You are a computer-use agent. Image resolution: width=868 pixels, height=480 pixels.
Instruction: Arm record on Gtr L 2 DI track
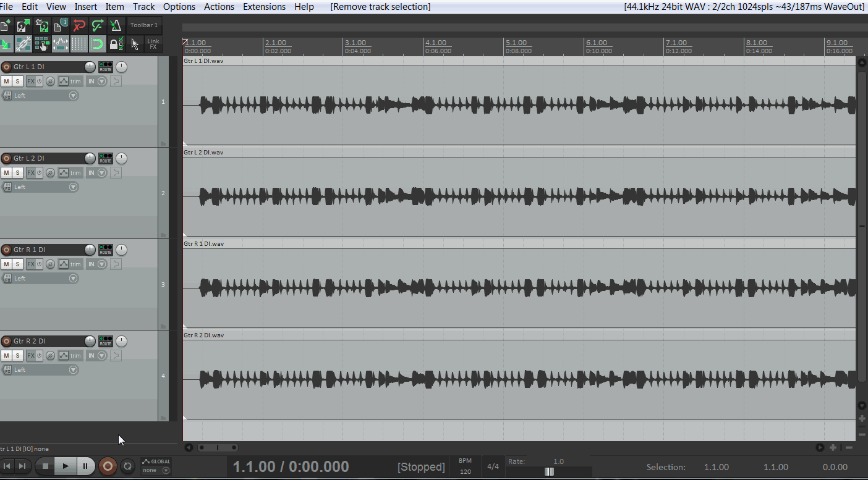[7, 158]
